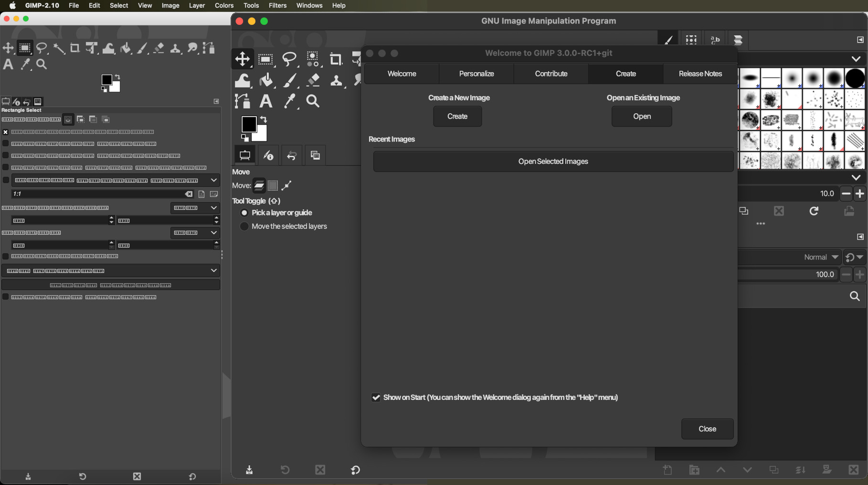Choose the Crop tool
This screenshot has height=485, width=868.
coord(336,59)
